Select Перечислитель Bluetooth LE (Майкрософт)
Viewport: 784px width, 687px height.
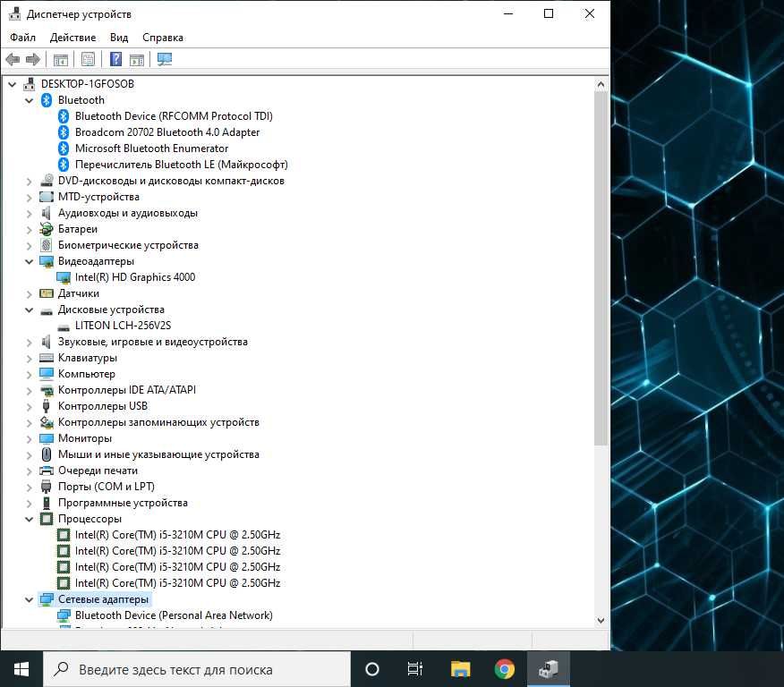click(x=182, y=165)
